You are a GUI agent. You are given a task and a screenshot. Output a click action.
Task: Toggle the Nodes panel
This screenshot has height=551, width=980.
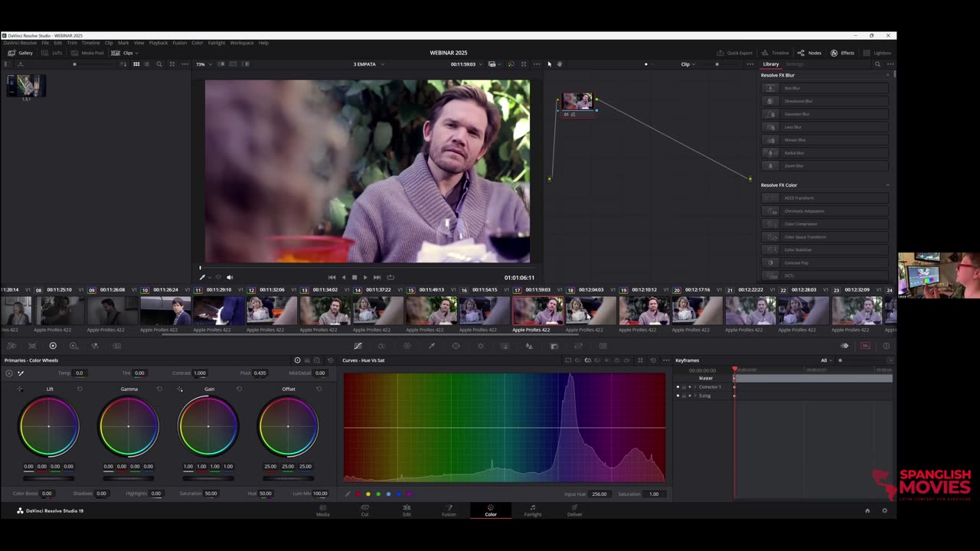tap(809, 53)
